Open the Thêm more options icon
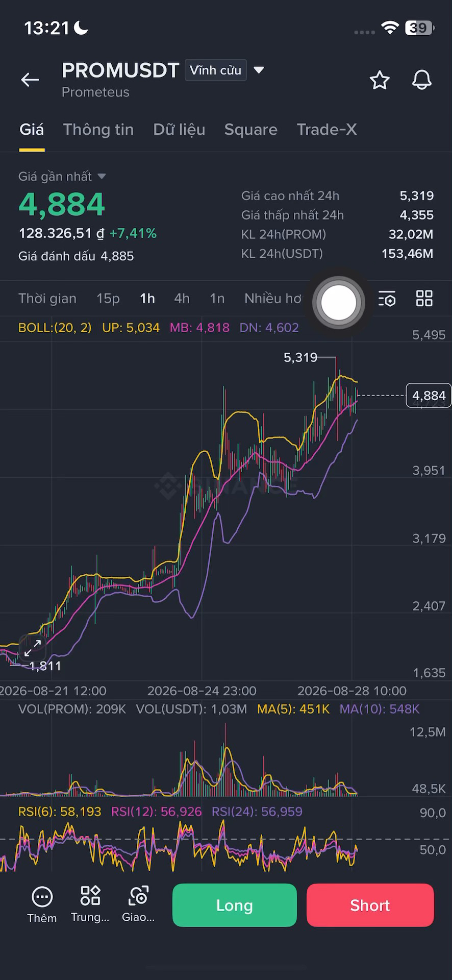Viewport: 452px width, 980px height. [42, 897]
